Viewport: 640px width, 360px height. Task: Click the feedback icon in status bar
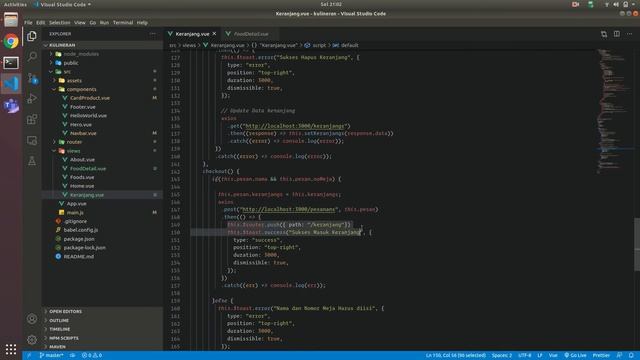[619, 356]
